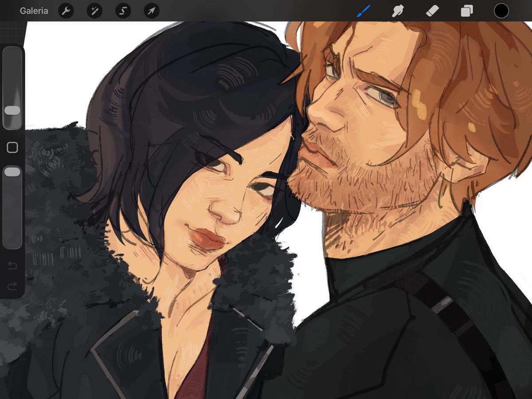This screenshot has width=532, height=399.
Task: Undo the last stroke with the sidebar arrow
Action: pyautogui.click(x=12, y=266)
